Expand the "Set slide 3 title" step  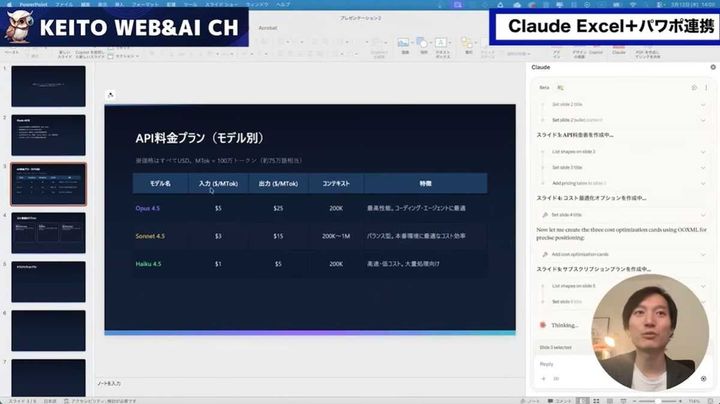pos(623,168)
